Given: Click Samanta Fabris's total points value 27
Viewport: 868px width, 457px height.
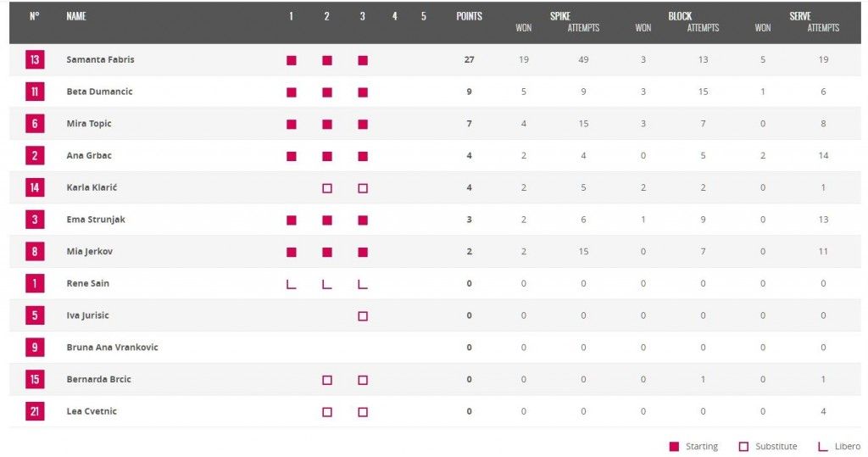Looking at the screenshot, I should pyautogui.click(x=469, y=60).
